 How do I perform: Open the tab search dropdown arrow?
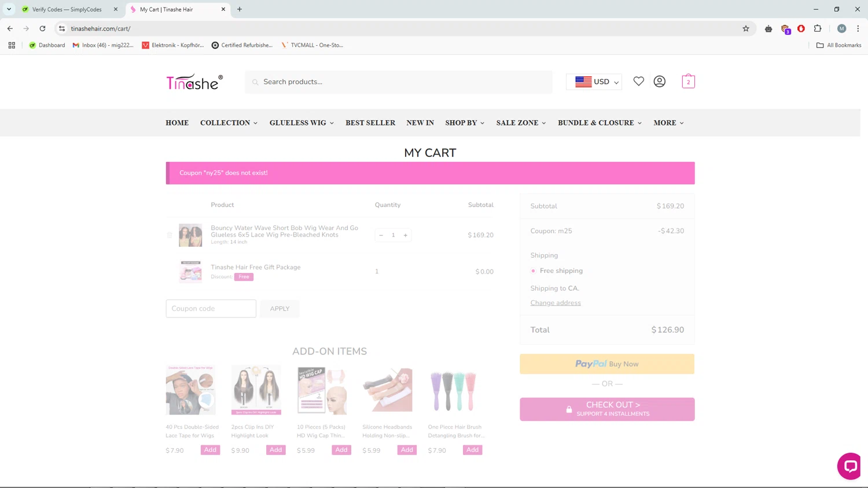coord(9,9)
